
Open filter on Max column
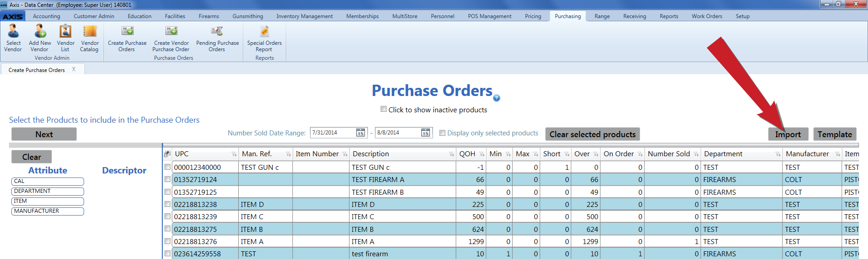[x=536, y=154]
